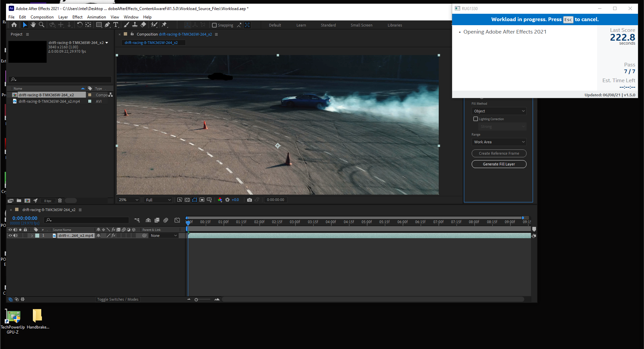Image resolution: width=644 pixels, height=349 pixels.
Task: Delete selected project item with trash icon
Action: click(60, 201)
